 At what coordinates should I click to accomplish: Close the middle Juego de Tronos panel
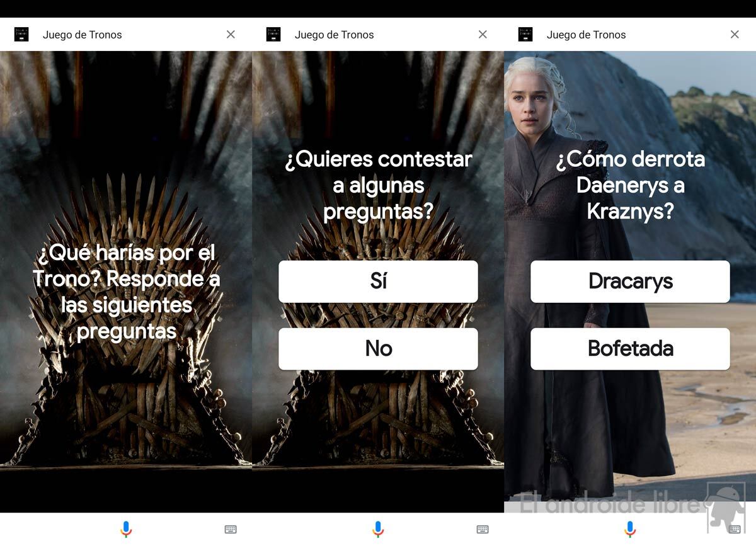483,35
